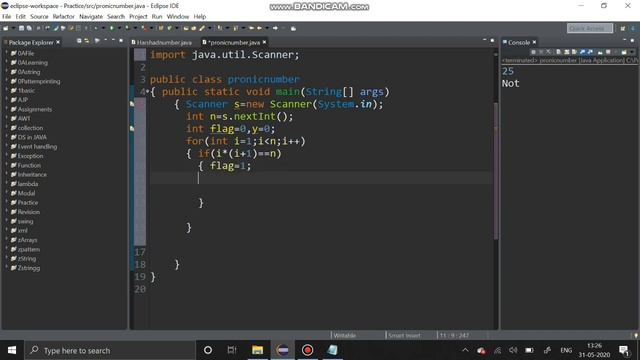Expand the collection project arrow
This screenshot has width=640, height=360.
click(7, 128)
